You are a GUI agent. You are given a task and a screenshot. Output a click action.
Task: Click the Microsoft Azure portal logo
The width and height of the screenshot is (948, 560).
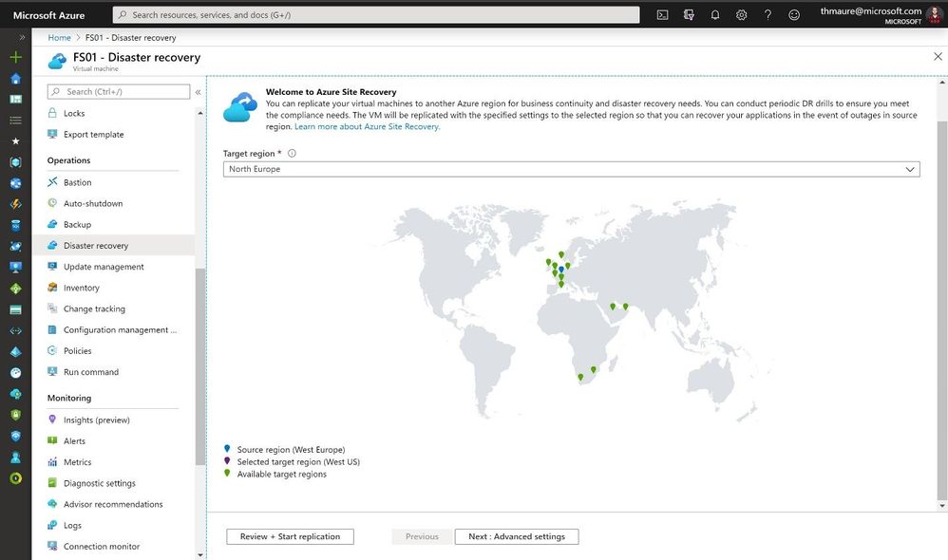pyautogui.click(x=49, y=15)
